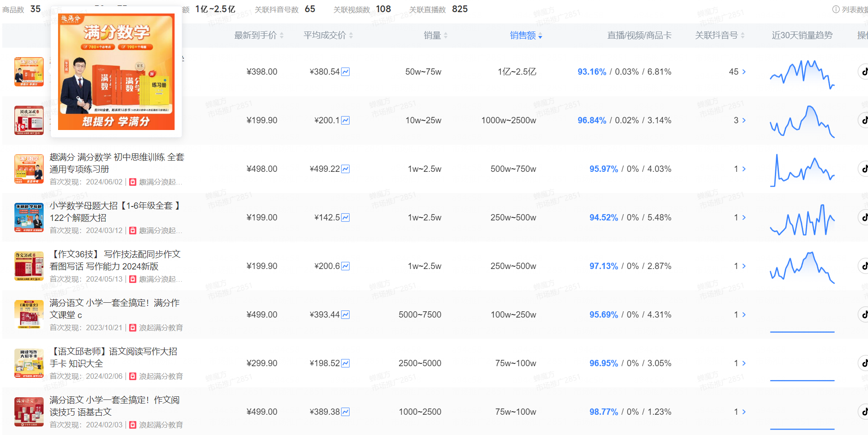Click Douyin icon in the ¥498.00 row
Screen dimensions: 868x435
coord(864,169)
